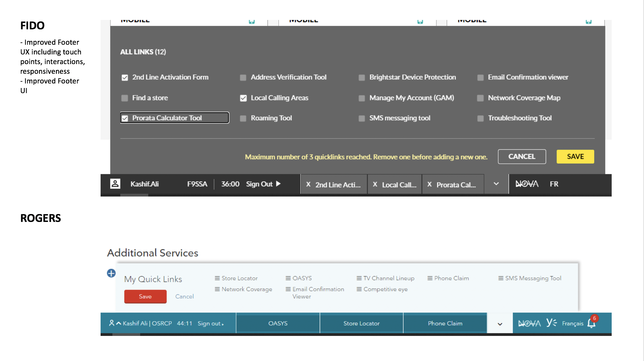This screenshot has height=361, width=644.
Task: Click the Sign Out arrow icon in Fido footer
Action: (279, 184)
